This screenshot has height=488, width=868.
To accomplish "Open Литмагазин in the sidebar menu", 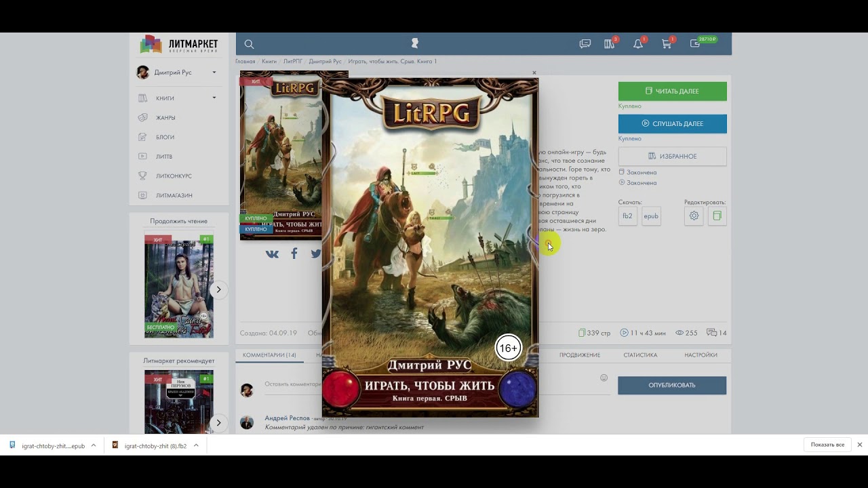I will tap(174, 195).
